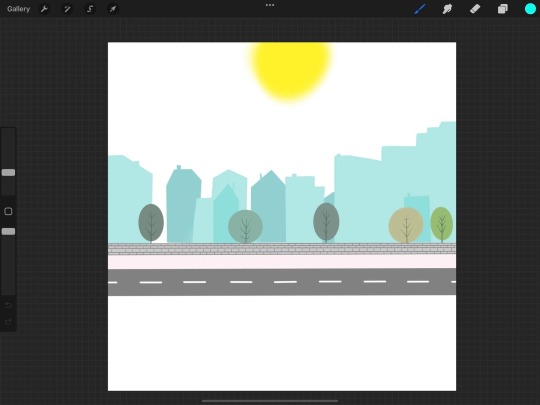
Task: Open the Adjustments magic wand menu
Action: click(67, 9)
